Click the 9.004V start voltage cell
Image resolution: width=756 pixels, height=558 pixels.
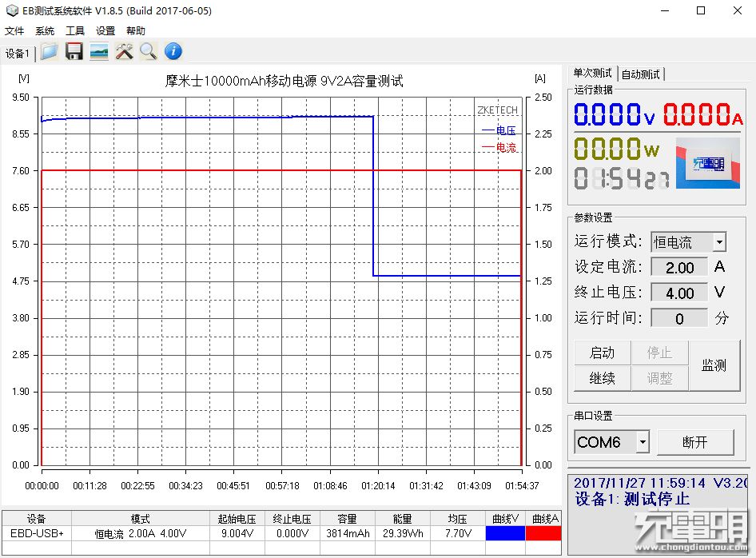pyautogui.click(x=237, y=533)
